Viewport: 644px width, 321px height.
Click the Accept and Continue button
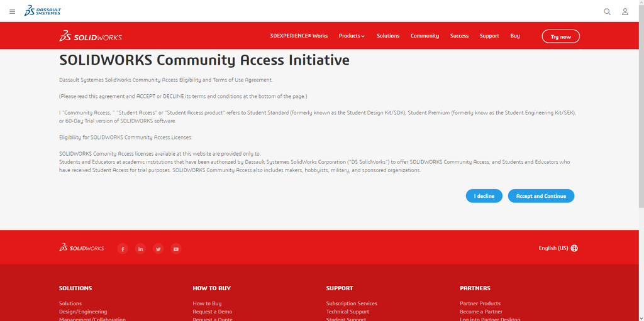[x=541, y=196]
